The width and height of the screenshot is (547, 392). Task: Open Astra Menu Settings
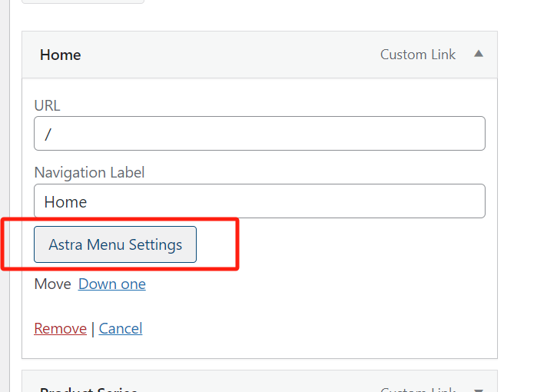(115, 245)
